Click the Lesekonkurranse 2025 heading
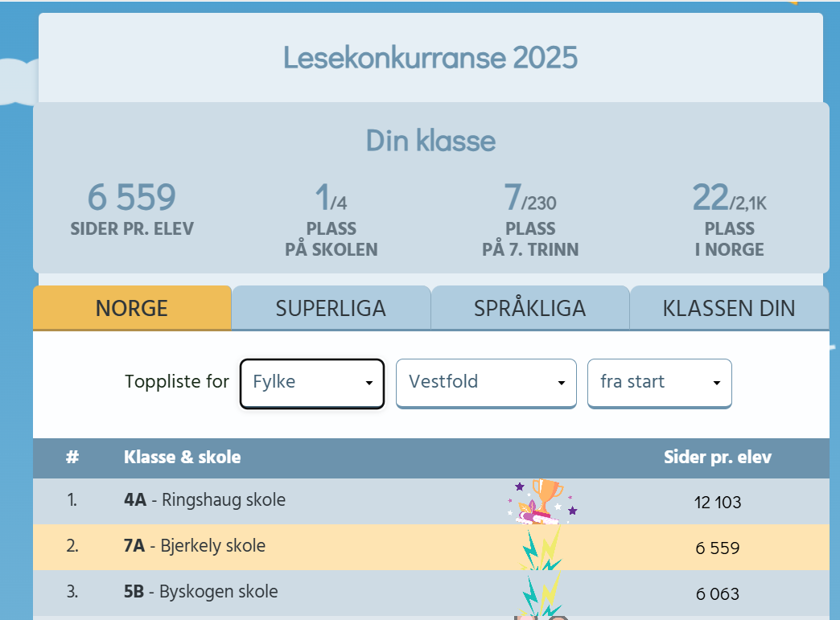 tap(430, 57)
